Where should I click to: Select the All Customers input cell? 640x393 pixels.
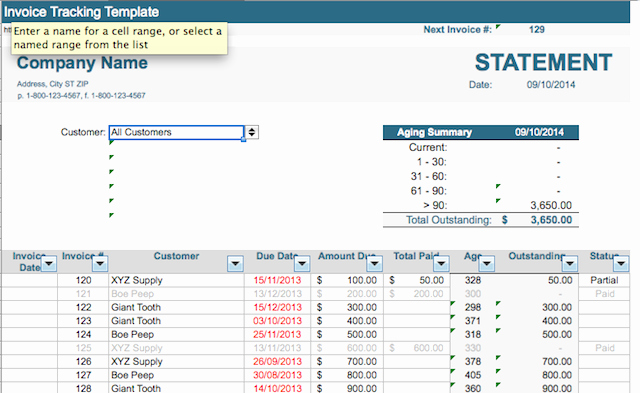point(176,132)
